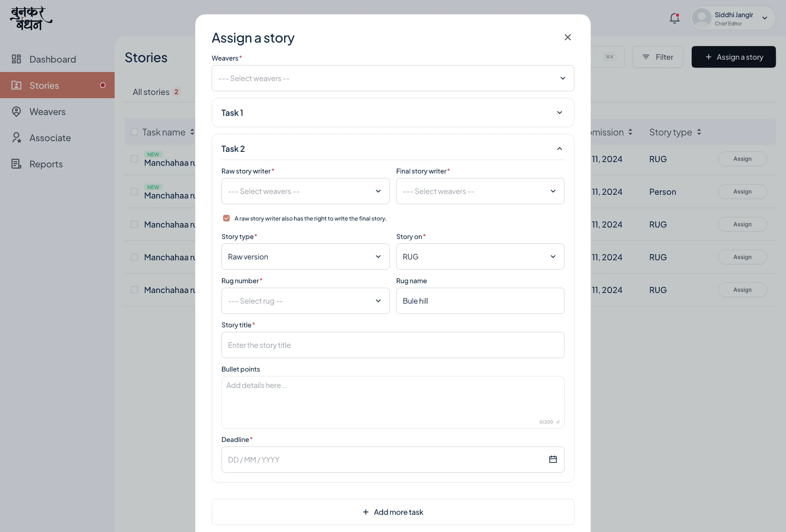Image resolution: width=786 pixels, height=532 pixels.
Task: Go to Associate in sidebar
Action: click(x=57, y=138)
